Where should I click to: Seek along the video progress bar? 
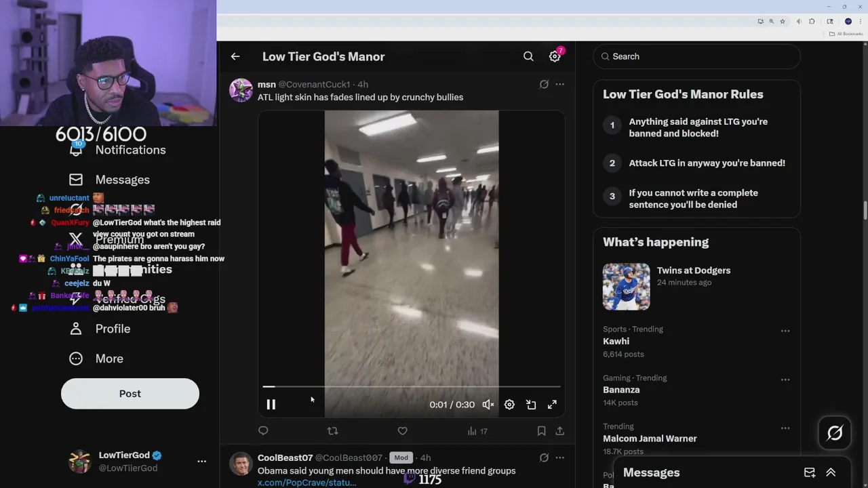pos(412,386)
